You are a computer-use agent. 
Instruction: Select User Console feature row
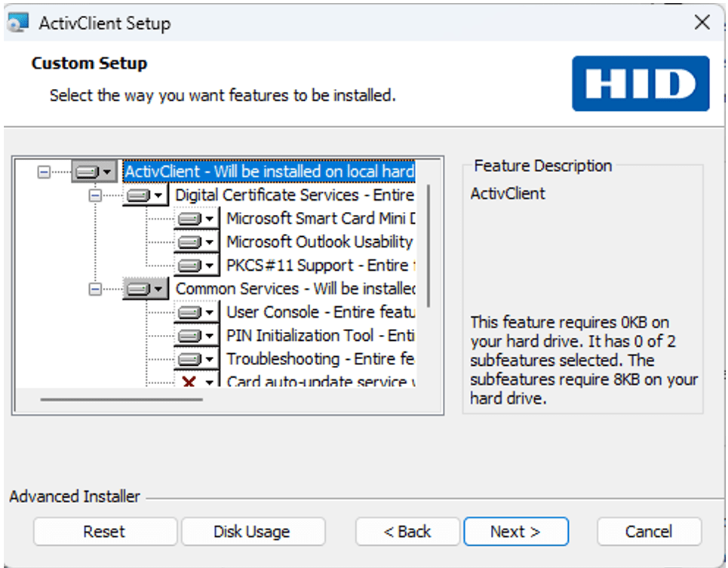321,312
